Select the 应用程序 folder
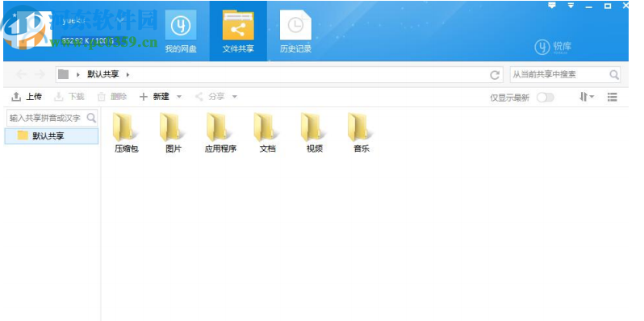 tap(220, 132)
